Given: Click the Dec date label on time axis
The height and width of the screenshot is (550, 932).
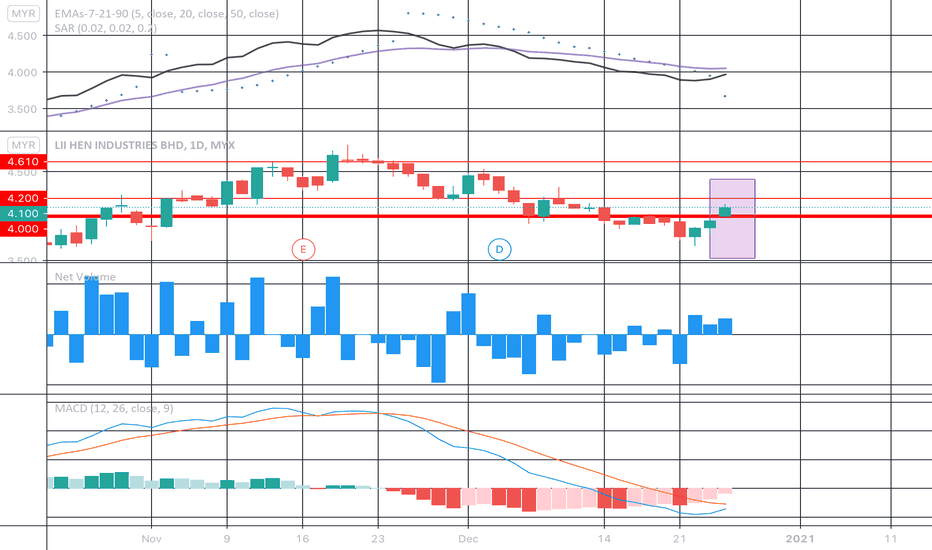Looking at the screenshot, I should pyautogui.click(x=468, y=539).
